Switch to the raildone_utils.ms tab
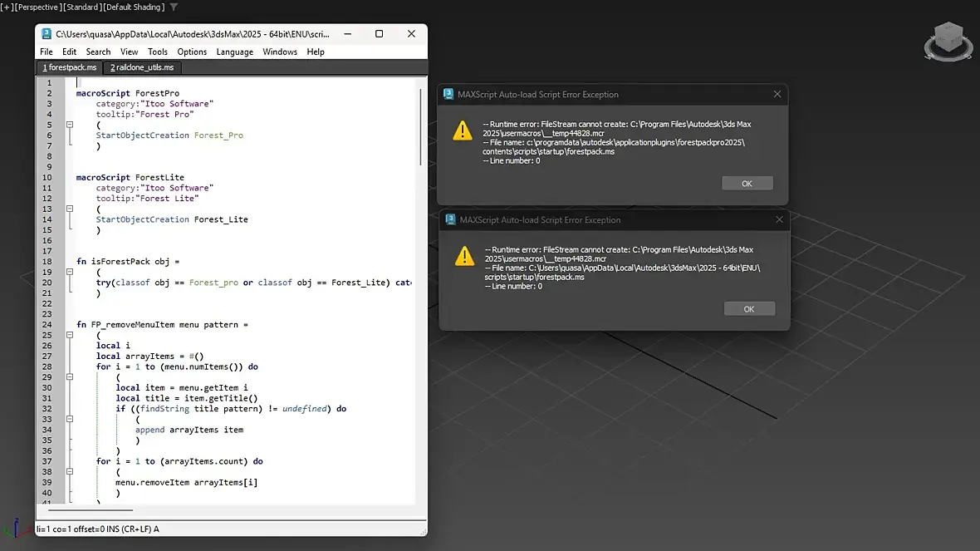This screenshot has height=551, width=980. (x=142, y=67)
